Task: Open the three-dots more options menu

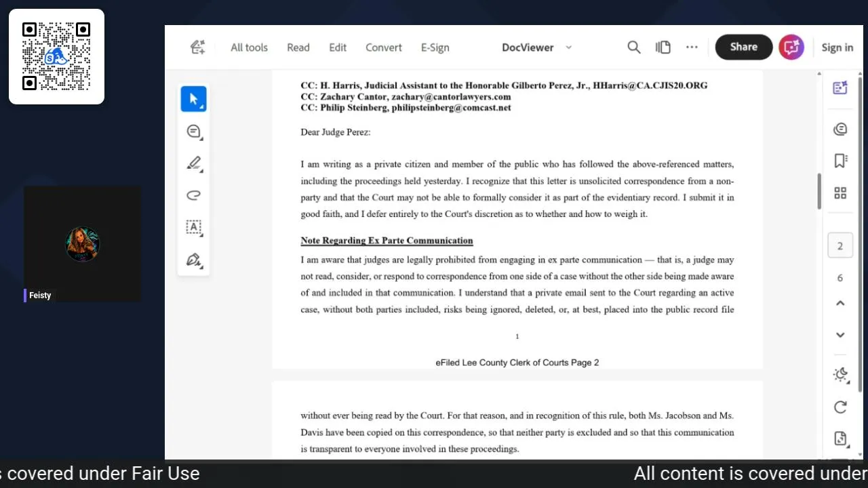Action: 692,47
